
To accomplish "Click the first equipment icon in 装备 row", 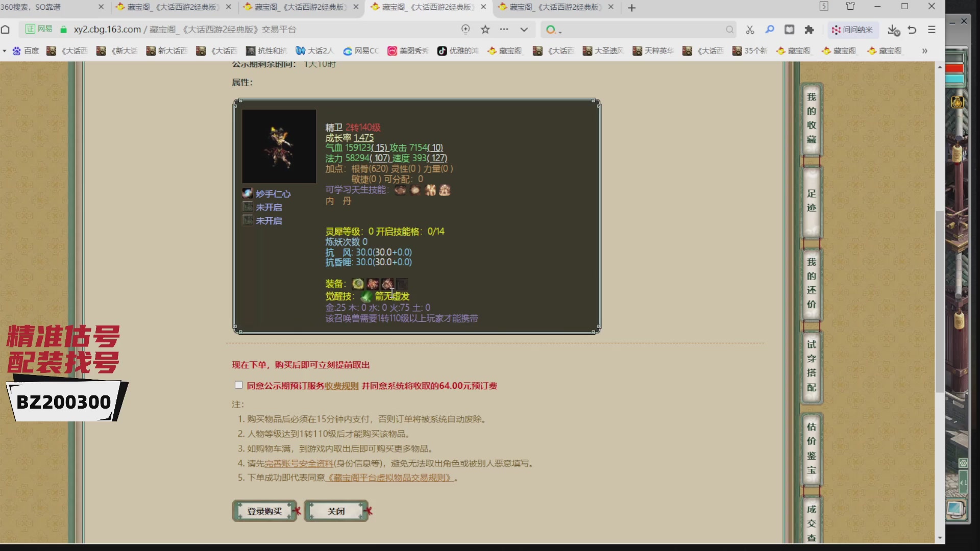I will click(358, 284).
